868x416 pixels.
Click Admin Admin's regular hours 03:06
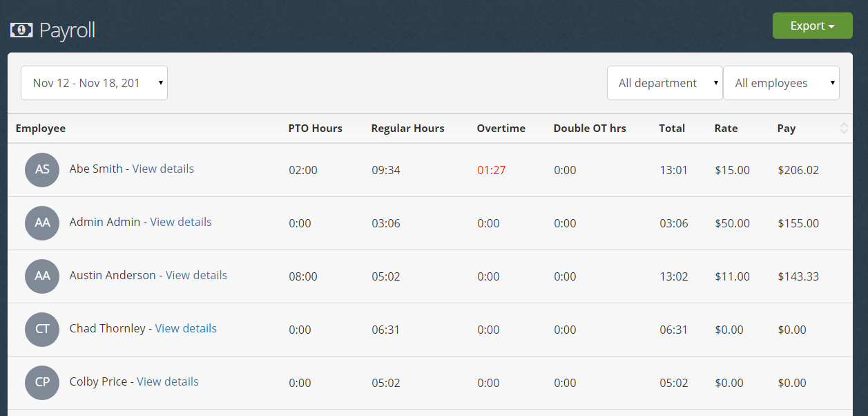(x=386, y=223)
